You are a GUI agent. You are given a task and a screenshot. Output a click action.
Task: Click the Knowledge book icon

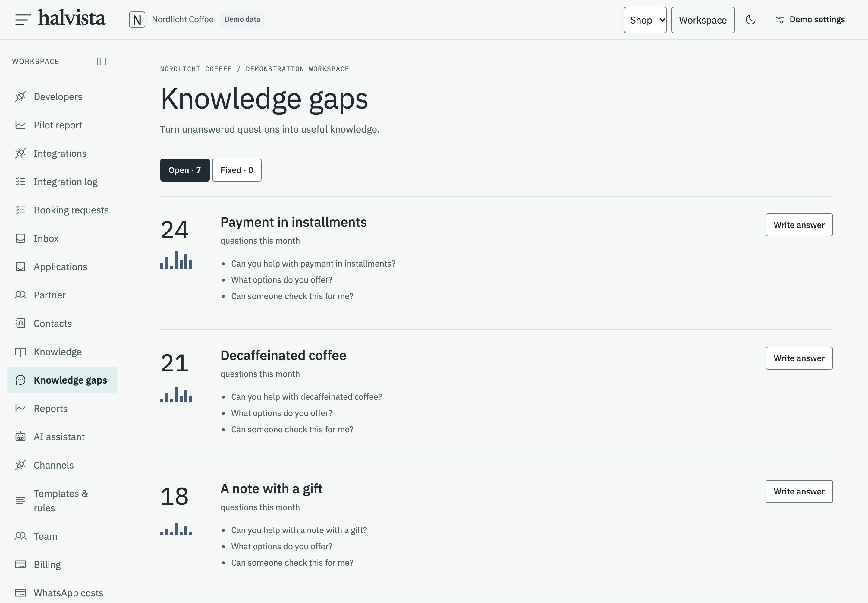tap(20, 352)
